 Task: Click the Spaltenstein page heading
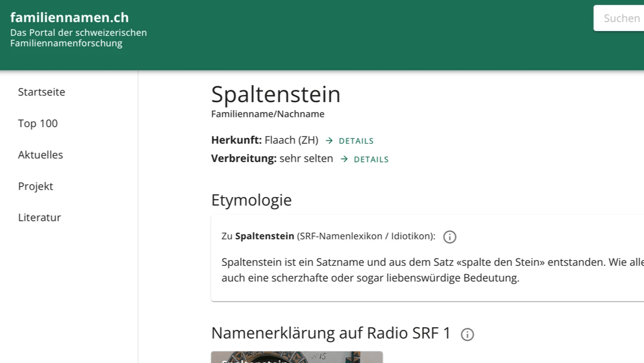click(276, 94)
